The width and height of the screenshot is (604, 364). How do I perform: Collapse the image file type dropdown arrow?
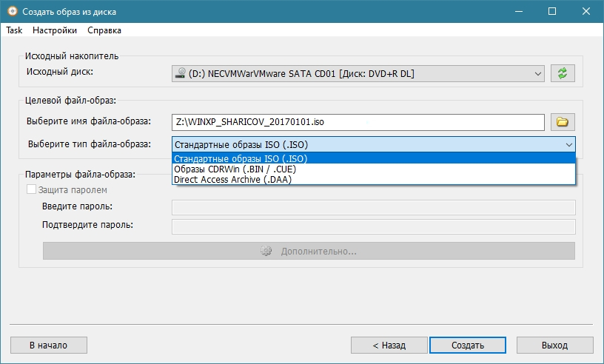click(568, 144)
